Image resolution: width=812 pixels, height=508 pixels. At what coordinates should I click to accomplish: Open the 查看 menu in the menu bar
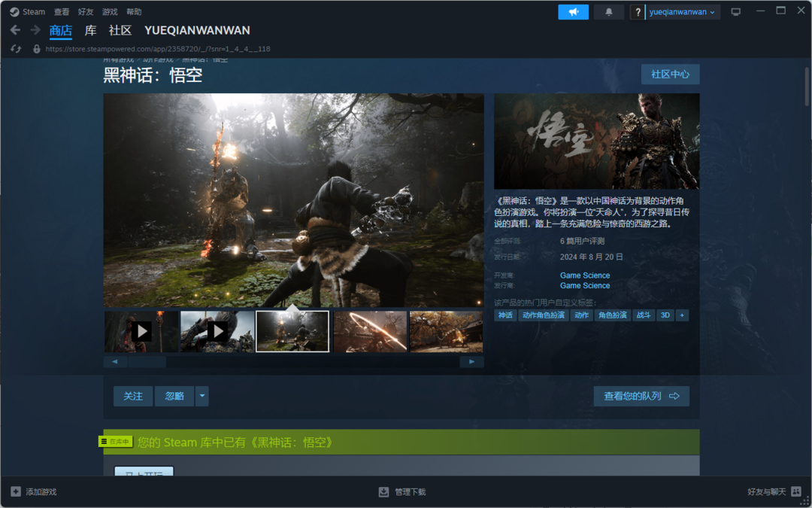tap(62, 12)
